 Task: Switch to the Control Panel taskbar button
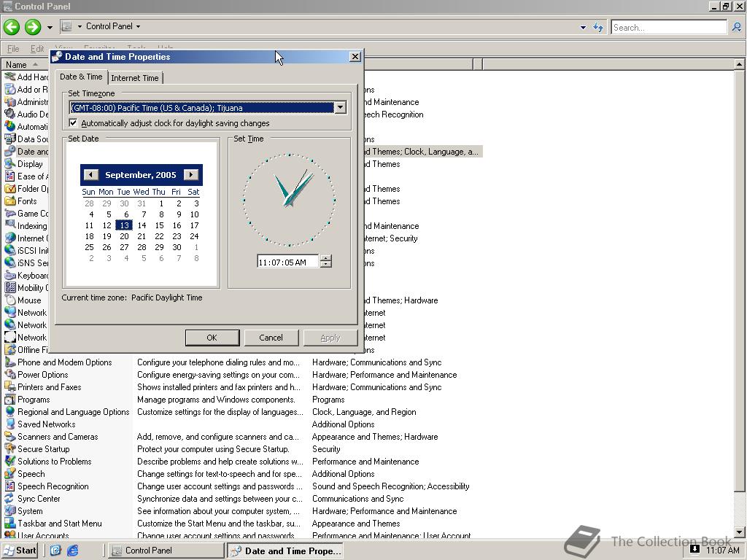pos(166,551)
